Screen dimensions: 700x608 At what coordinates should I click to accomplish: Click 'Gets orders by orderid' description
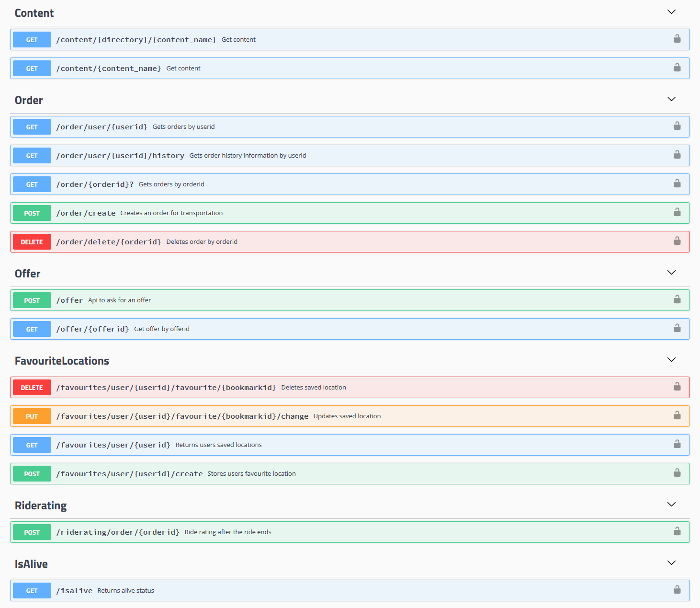point(171,184)
